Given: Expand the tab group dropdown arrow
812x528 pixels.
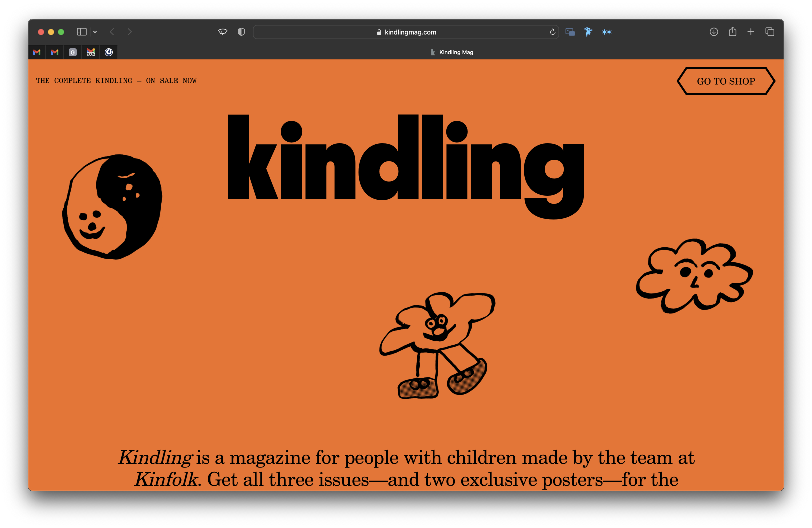Looking at the screenshot, I should coord(95,32).
